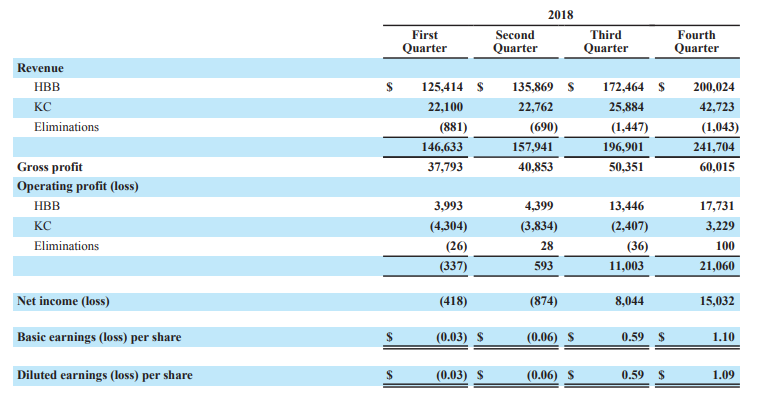Select the 2018 year heading
Viewport: 770px width, 401px height.
(560, 15)
